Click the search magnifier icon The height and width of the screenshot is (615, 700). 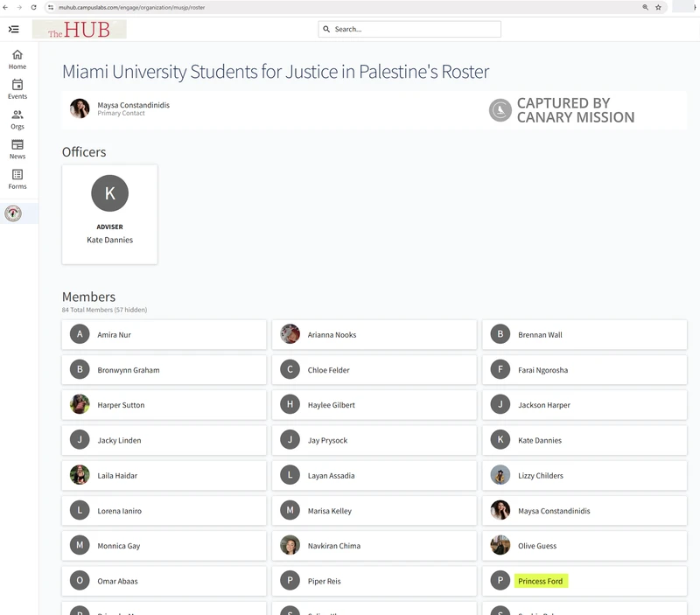tap(326, 29)
